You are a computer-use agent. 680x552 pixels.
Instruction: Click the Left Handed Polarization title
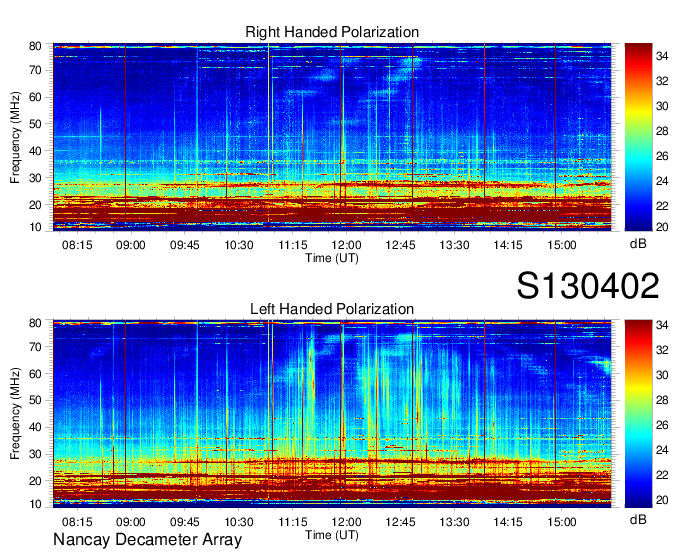click(332, 309)
